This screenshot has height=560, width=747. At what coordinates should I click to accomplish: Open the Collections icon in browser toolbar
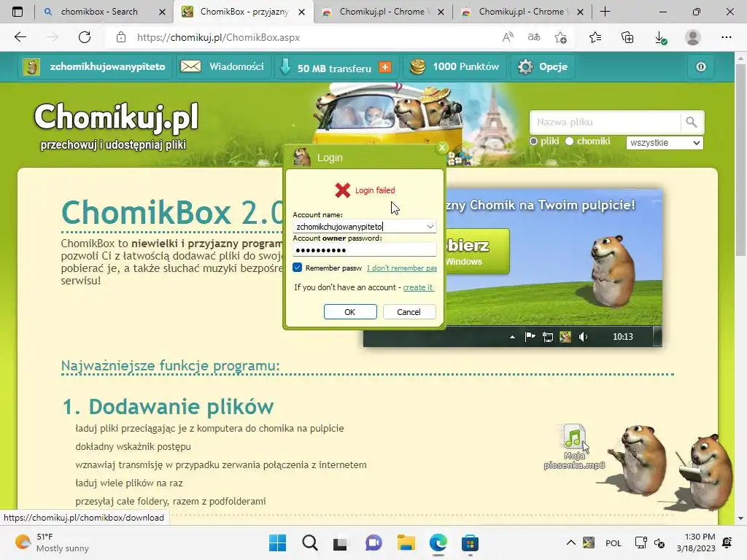pos(627,37)
